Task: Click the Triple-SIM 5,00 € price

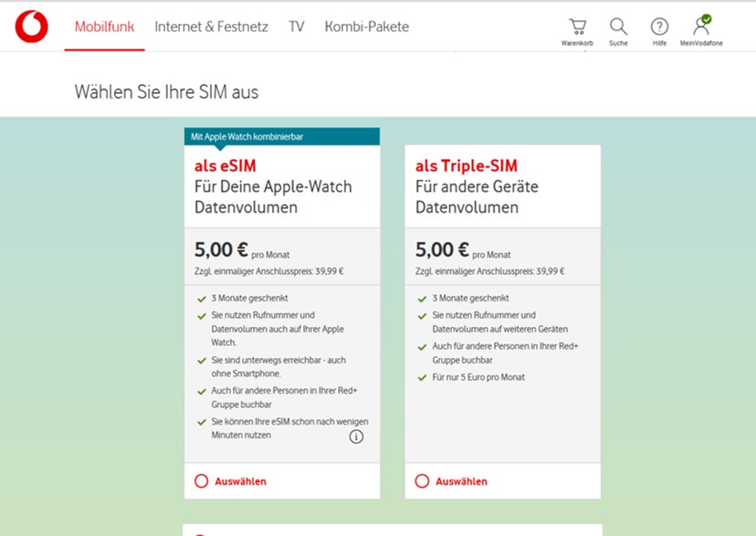Action: coord(441,250)
